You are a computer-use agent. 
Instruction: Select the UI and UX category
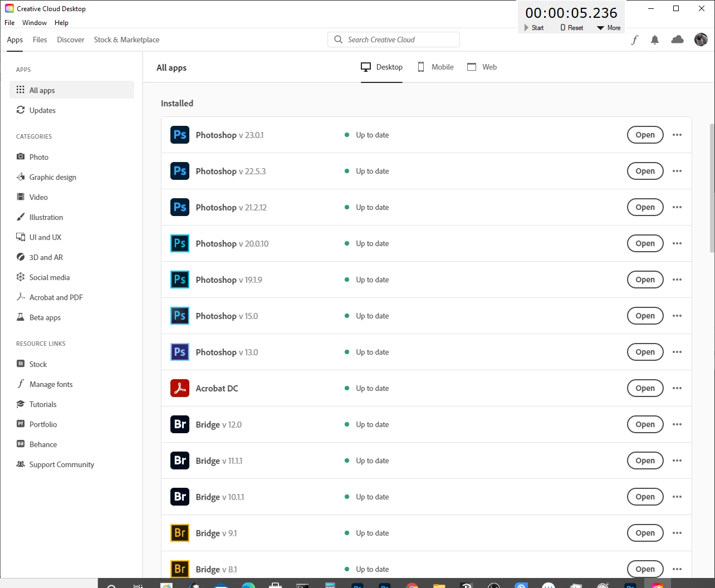72,237
